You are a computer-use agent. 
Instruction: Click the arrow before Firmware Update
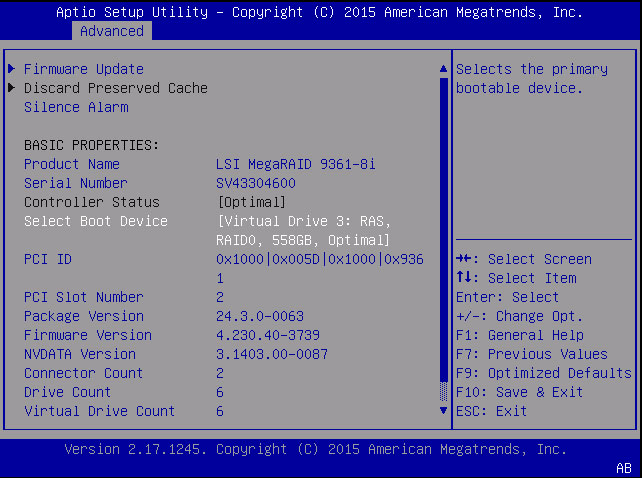tap(11, 68)
